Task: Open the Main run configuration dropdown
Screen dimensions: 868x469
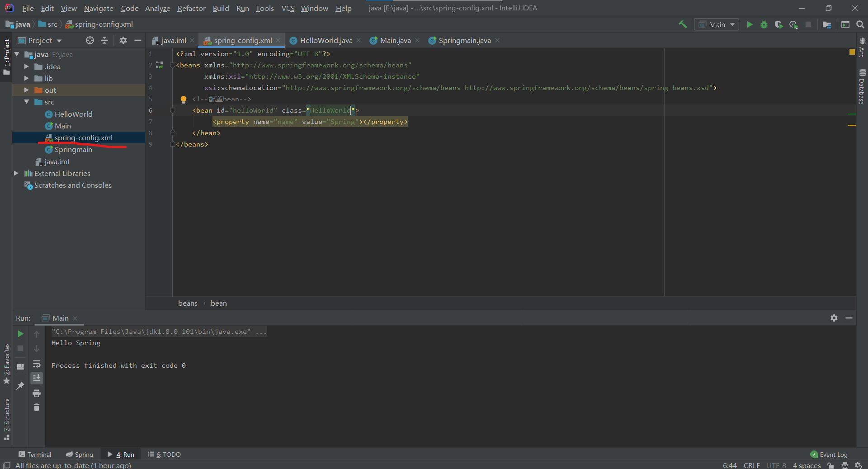Action: (717, 24)
